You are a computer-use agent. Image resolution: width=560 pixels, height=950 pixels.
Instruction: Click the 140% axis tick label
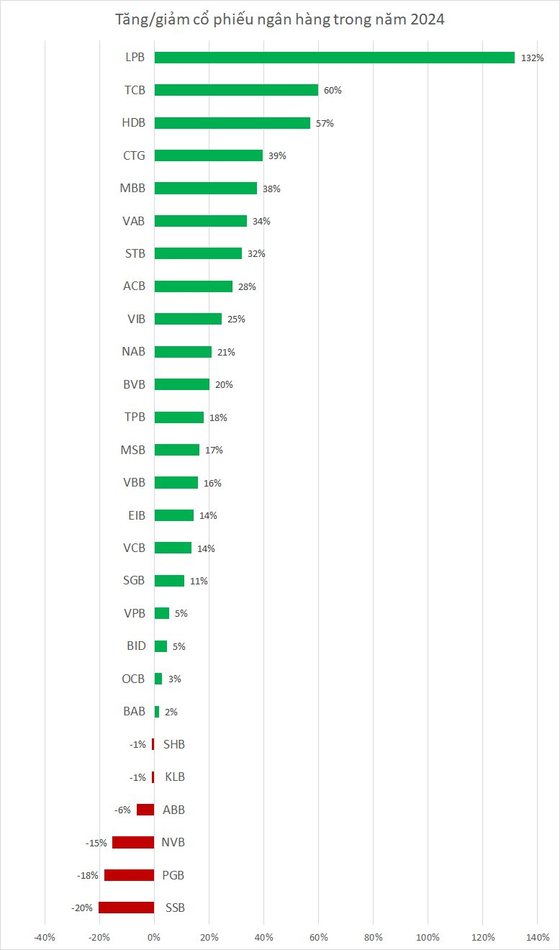pyautogui.click(x=538, y=937)
